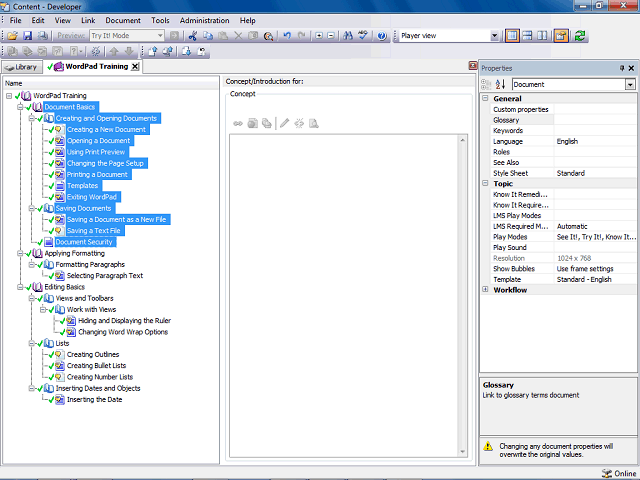Click the Check In document icon

click(153, 51)
